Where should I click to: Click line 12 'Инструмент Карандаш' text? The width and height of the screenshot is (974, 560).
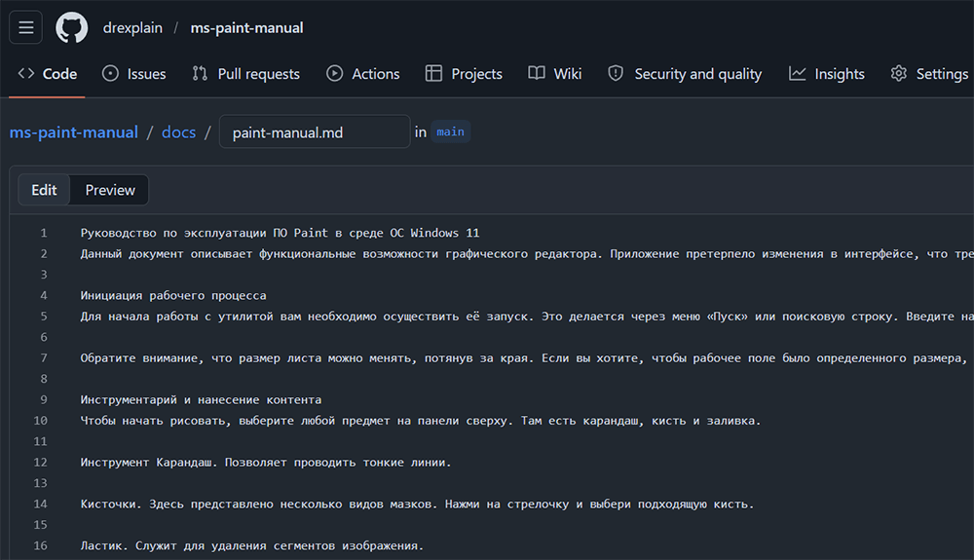(266, 463)
